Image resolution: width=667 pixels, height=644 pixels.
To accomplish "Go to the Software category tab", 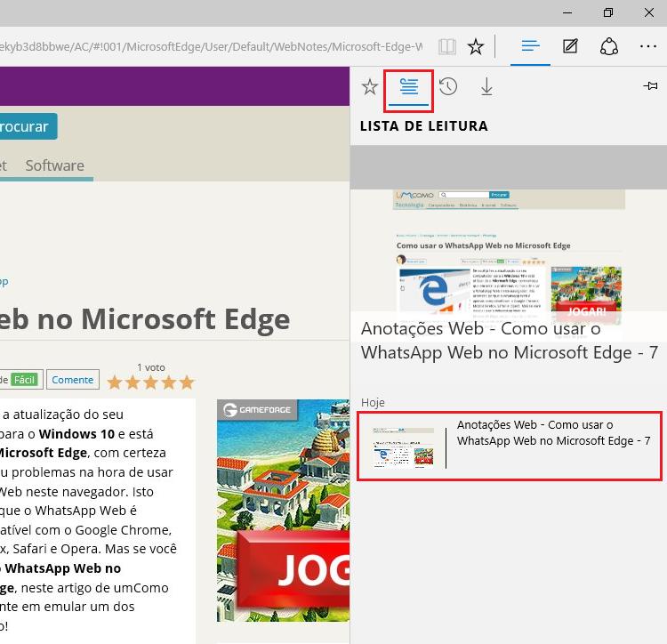I will tap(54, 165).
